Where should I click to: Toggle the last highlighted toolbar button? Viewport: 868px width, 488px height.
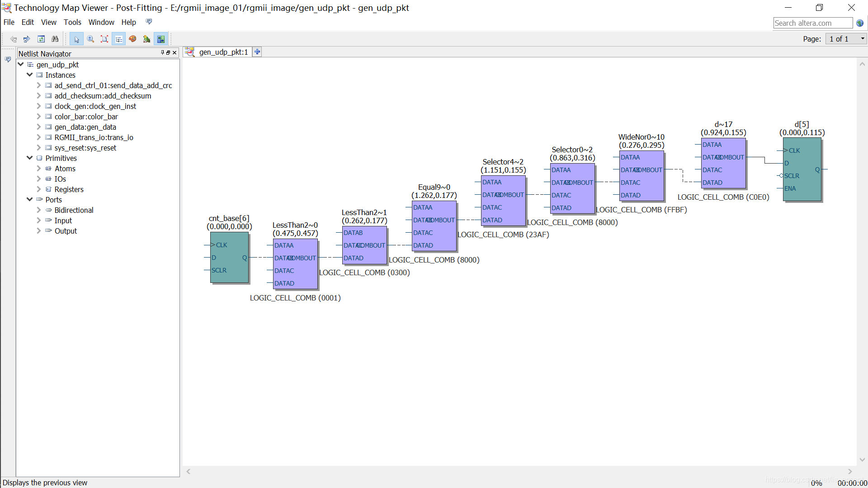160,39
